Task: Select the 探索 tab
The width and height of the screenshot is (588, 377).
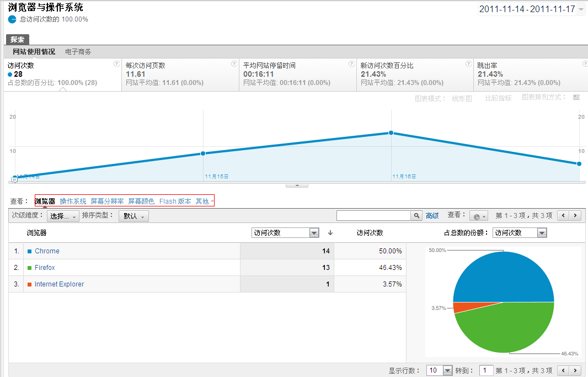Action: 17,39
